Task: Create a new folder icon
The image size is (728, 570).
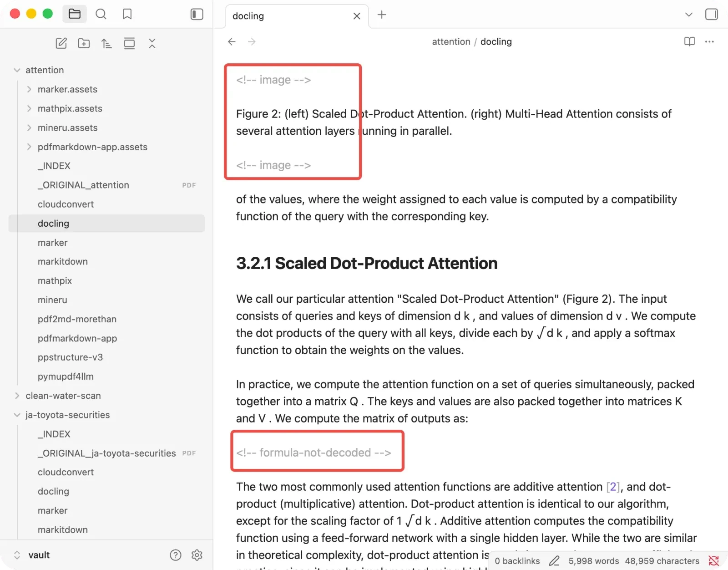Action: pos(84,43)
